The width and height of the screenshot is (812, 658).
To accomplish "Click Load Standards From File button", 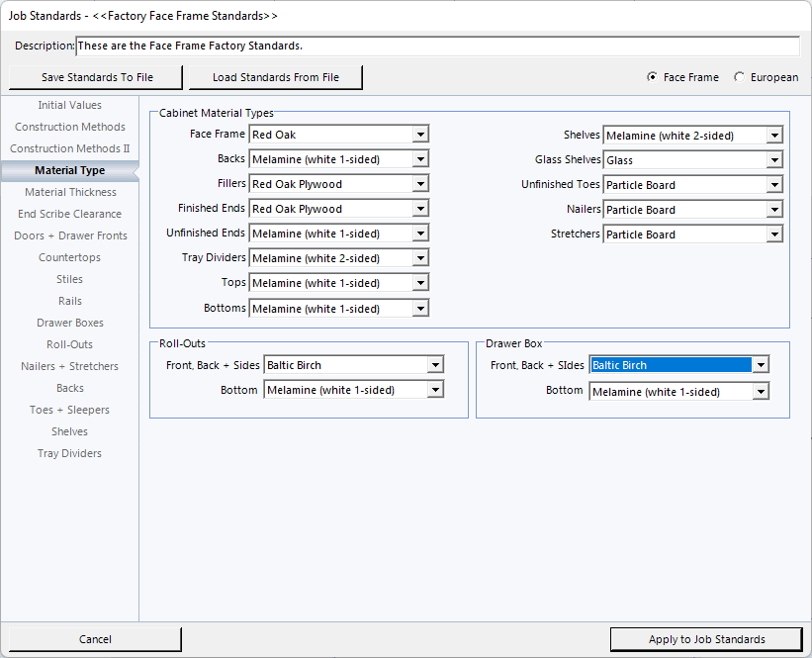I will (275, 77).
